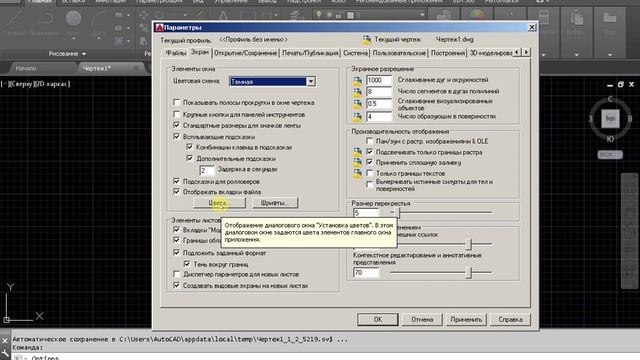
Task: Click the viewport minimize icon in the drawing area
Action: tap(610, 85)
